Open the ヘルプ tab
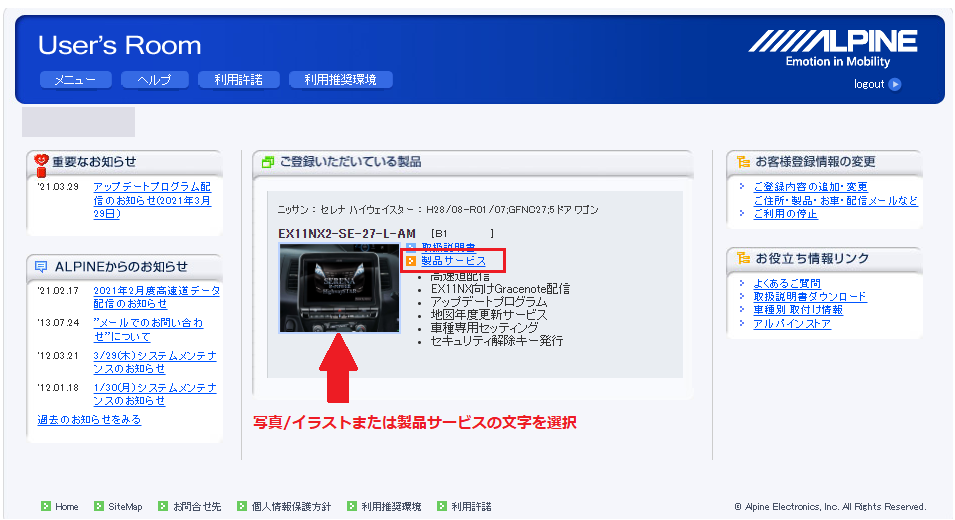The width and height of the screenshot is (955, 520). (x=154, y=80)
